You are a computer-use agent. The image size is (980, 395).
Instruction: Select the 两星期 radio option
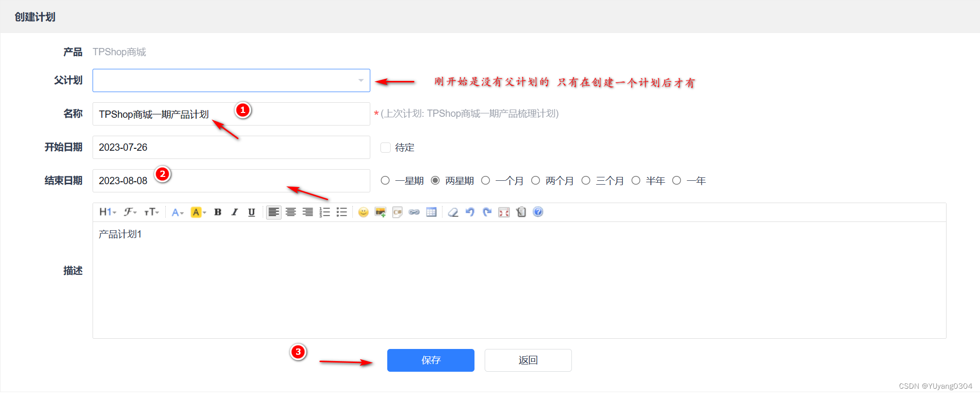435,181
